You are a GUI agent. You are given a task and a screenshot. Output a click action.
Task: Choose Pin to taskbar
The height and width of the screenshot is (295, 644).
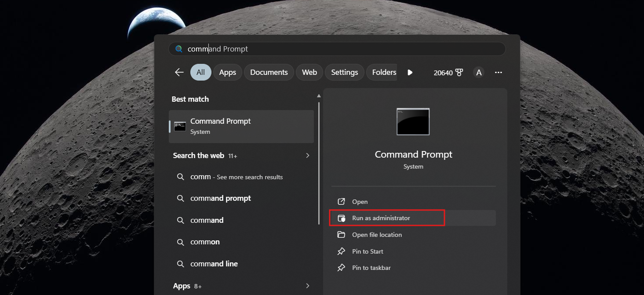pos(413,268)
